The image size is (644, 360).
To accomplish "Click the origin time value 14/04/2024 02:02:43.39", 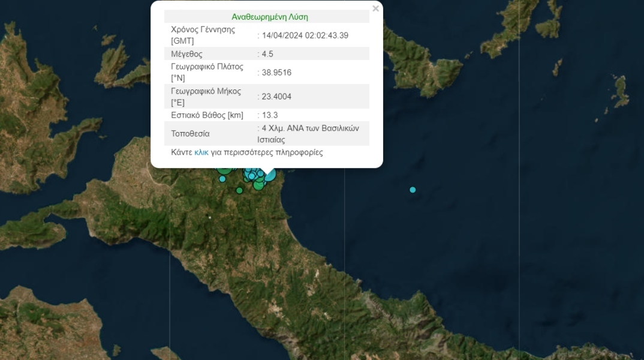I will point(305,35).
